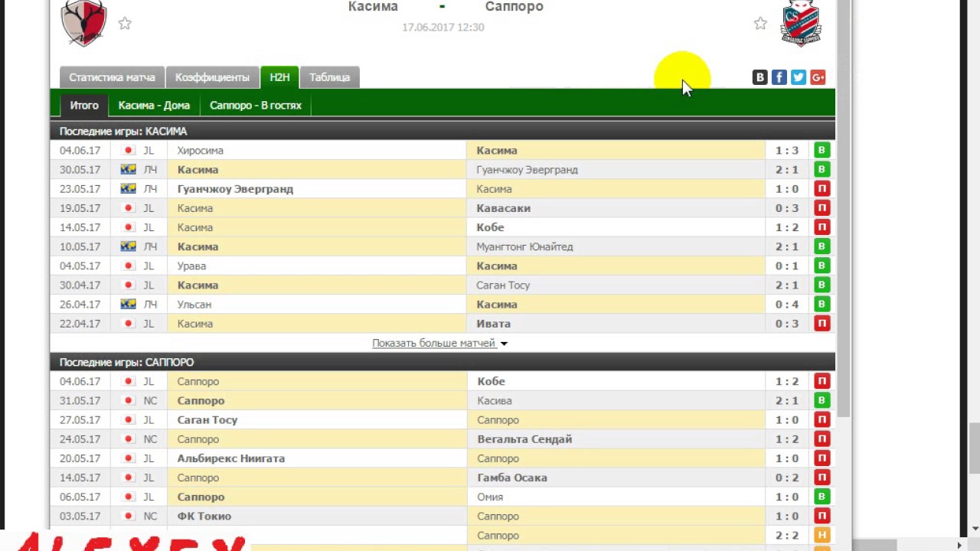Click loss badge for Гамба Осака match
Viewport: 980px width, 551px height.
[822, 478]
